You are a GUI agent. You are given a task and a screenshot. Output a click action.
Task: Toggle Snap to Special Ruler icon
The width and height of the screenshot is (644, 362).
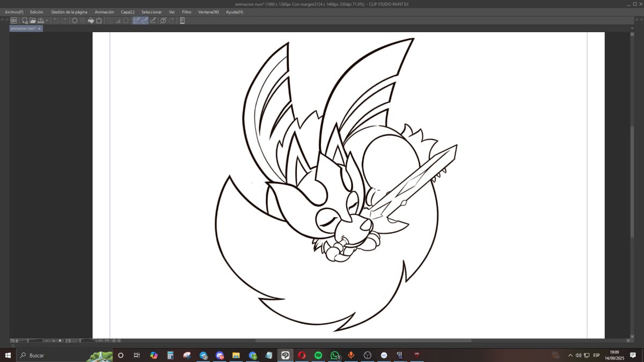coord(145,20)
